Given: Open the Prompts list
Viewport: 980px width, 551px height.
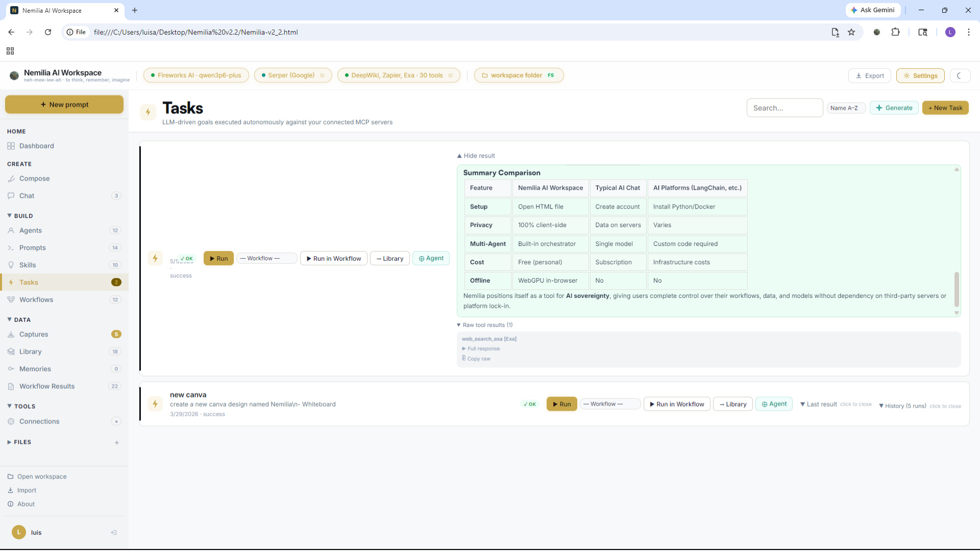Looking at the screenshot, I should coord(64,248).
